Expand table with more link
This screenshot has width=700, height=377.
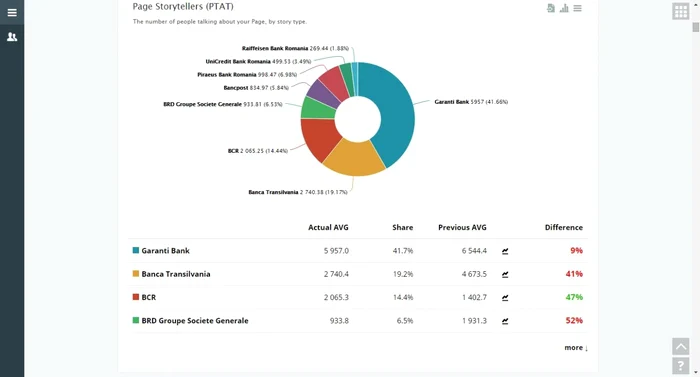tap(576, 348)
